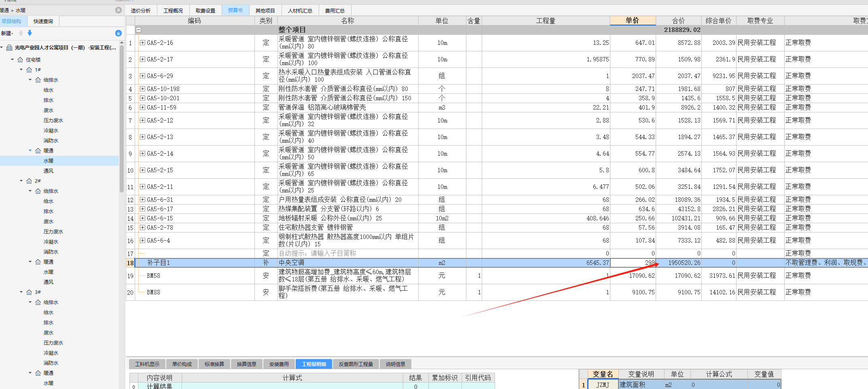The image size is (868, 389).
Task: Open the 反查图形工程量 bottom tab
Action: pyautogui.click(x=356, y=364)
